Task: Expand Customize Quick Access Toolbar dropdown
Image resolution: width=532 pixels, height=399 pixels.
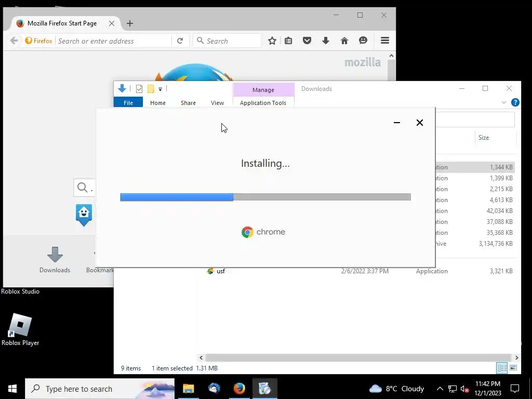Action: click(160, 89)
